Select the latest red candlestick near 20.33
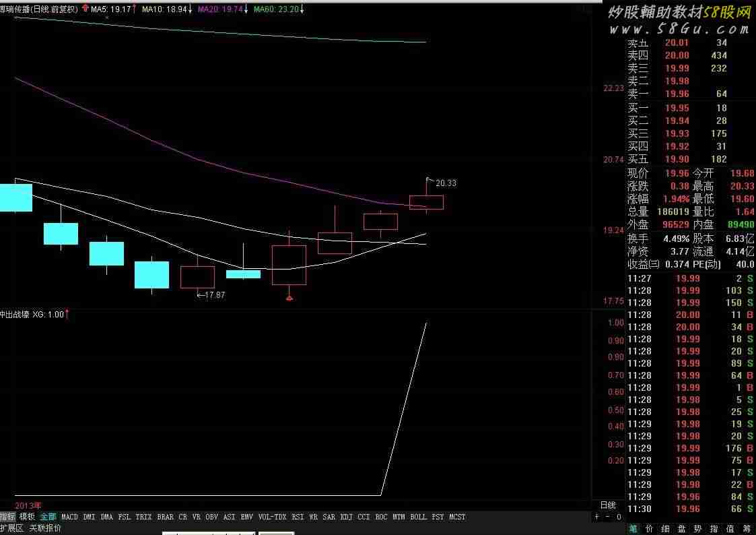756x535 pixels. [426, 202]
